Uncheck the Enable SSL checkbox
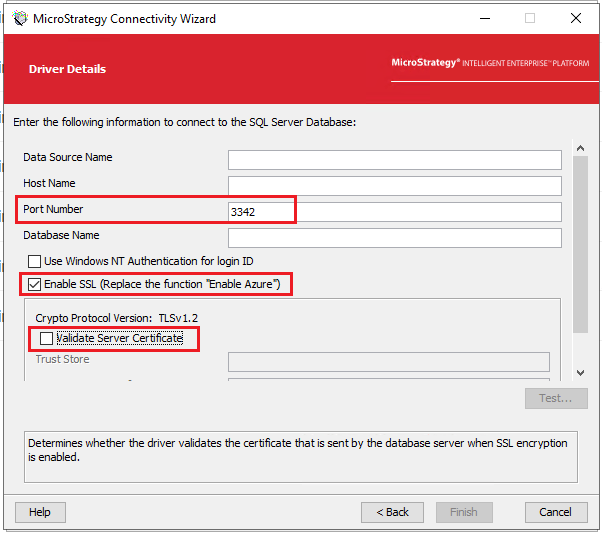The image size is (602, 533). coord(35,285)
